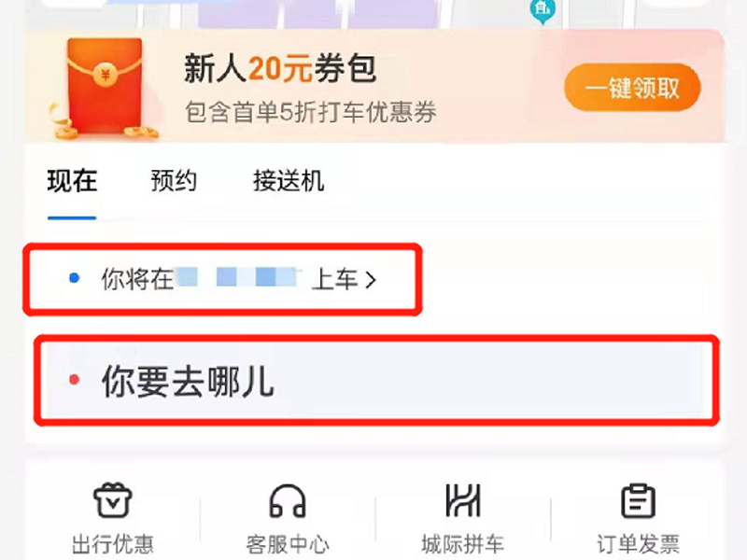This screenshot has width=747, height=560.
Task: Switch to the 预约 tab
Action: [174, 181]
